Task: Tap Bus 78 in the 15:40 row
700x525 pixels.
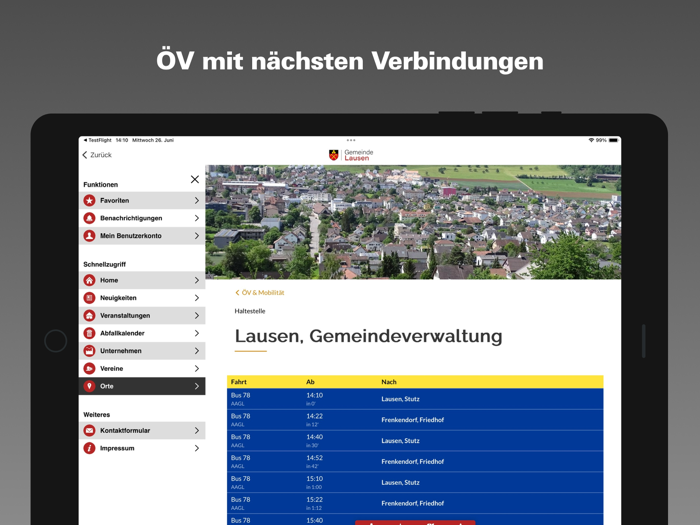Action: click(x=241, y=520)
